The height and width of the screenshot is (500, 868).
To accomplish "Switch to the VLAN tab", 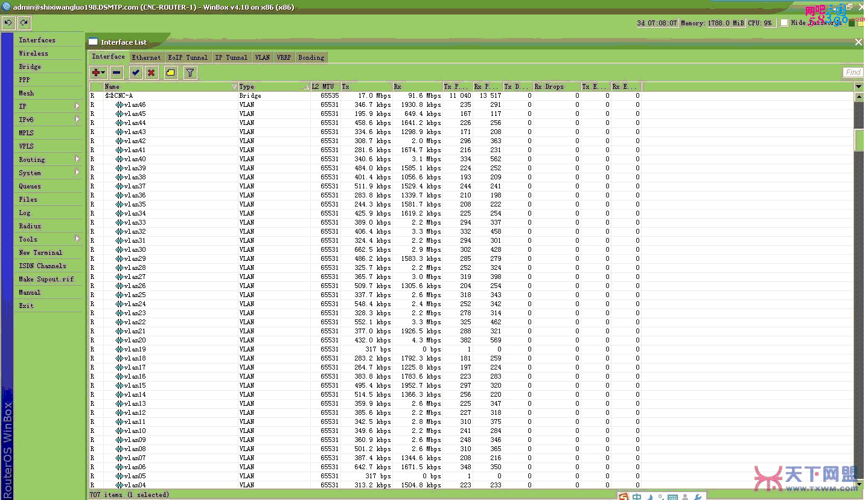I will click(263, 57).
